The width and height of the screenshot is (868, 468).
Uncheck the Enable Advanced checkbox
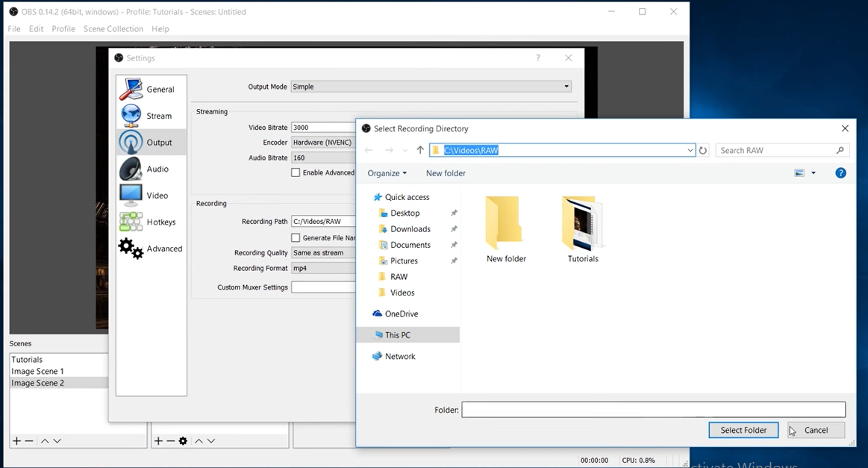click(x=296, y=172)
